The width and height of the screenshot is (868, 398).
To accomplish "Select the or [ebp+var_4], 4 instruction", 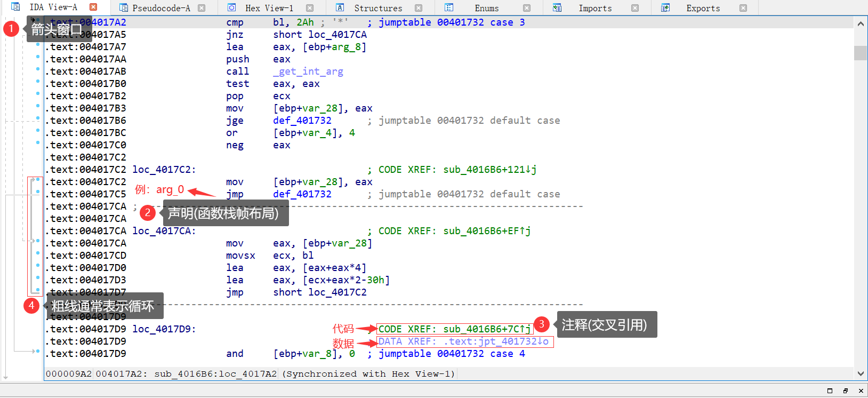I will [x=291, y=133].
